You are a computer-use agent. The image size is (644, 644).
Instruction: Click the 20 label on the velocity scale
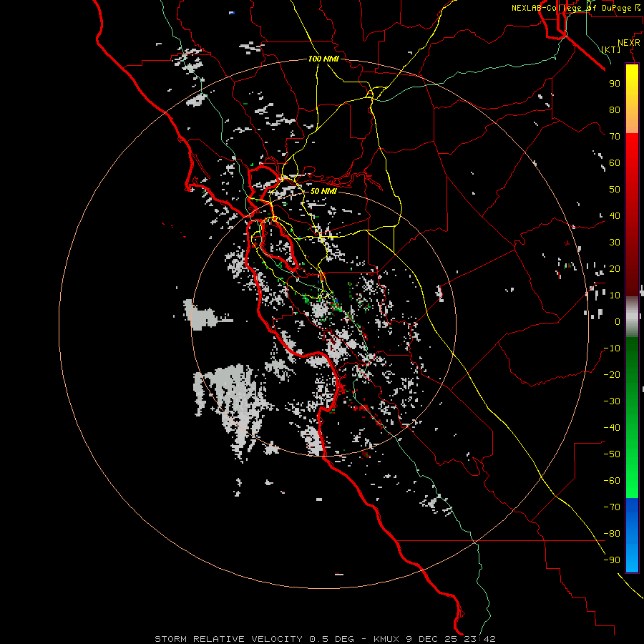(x=615, y=269)
